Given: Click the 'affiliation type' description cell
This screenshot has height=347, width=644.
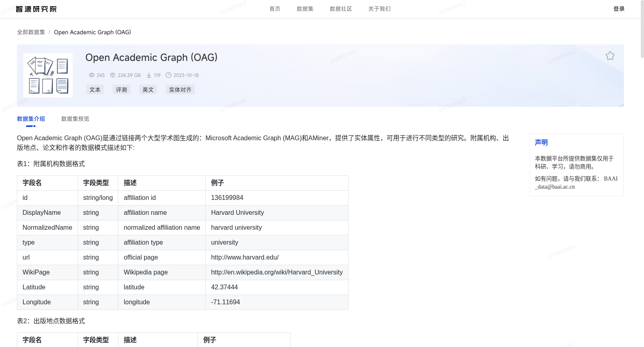Looking at the screenshot, I should [x=162, y=243].
